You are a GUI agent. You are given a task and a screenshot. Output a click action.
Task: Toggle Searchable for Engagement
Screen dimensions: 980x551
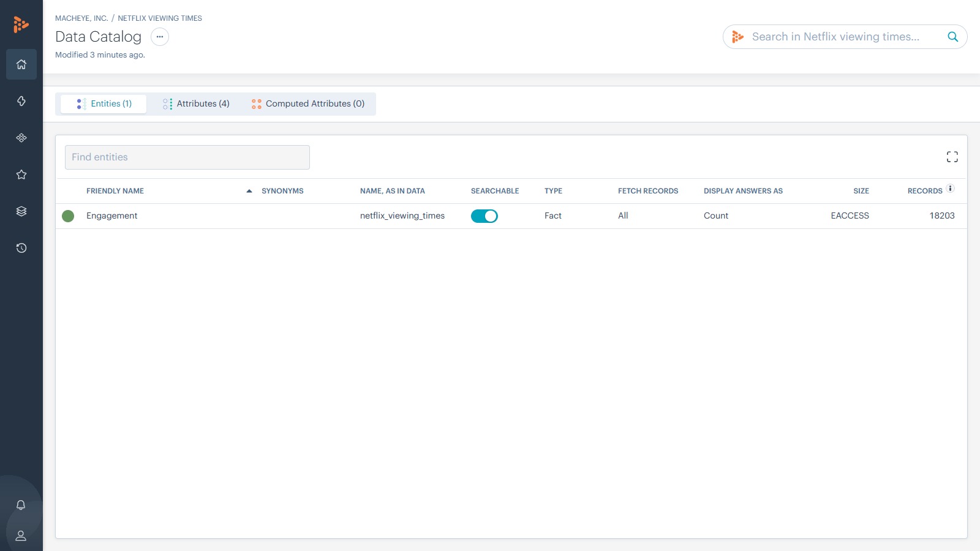coord(484,216)
